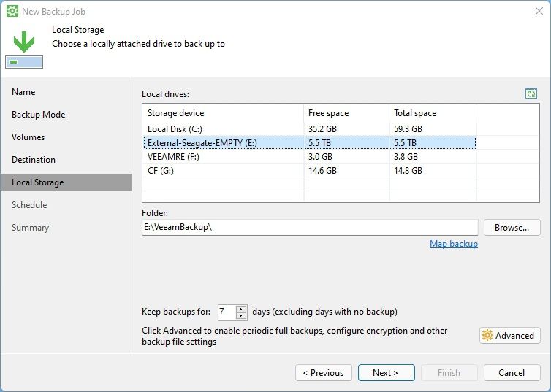The height and width of the screenshot is (392, 551).
Task: Decrease retention days with down arrow
Action: [x=240, y=315]
